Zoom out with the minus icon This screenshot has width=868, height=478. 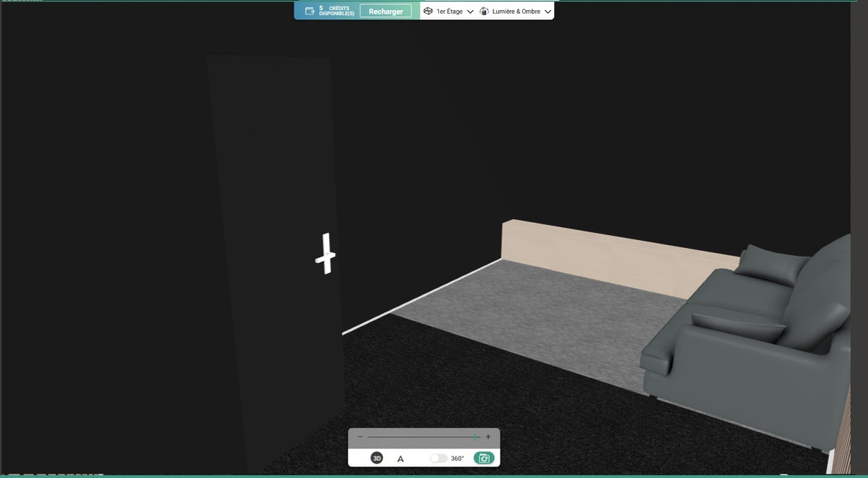point(360,437)
